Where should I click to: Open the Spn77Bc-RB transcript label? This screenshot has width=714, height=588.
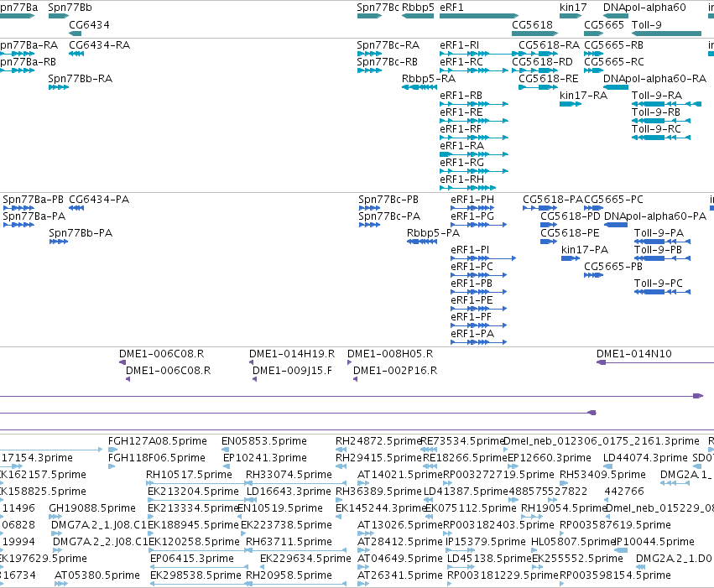(387, 62)
